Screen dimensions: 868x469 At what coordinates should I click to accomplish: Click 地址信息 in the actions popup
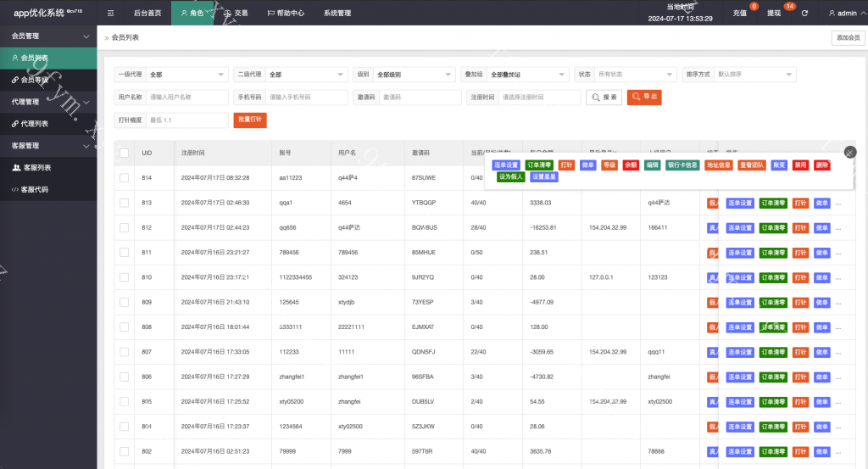click(719, 165)
